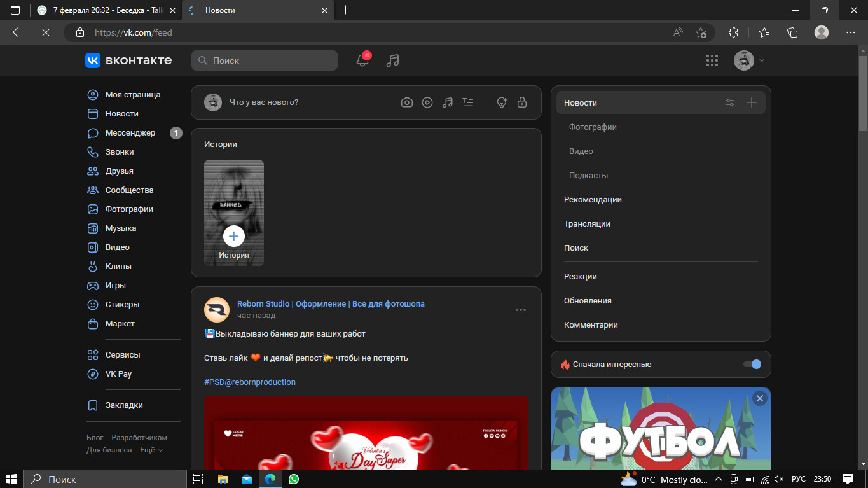Click the video attach icon in post box
The width and height of the screenshot is (868, 488).
tap(427, 102)
